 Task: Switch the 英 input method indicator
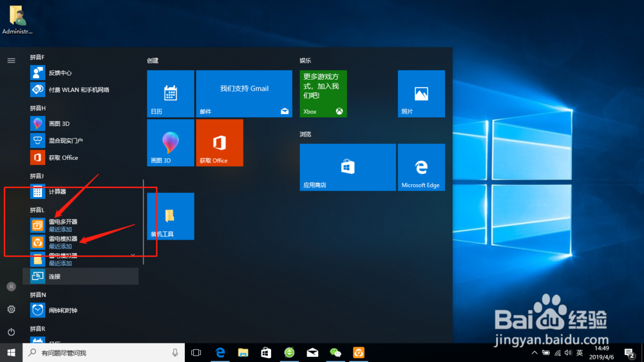tap(580, 352)
